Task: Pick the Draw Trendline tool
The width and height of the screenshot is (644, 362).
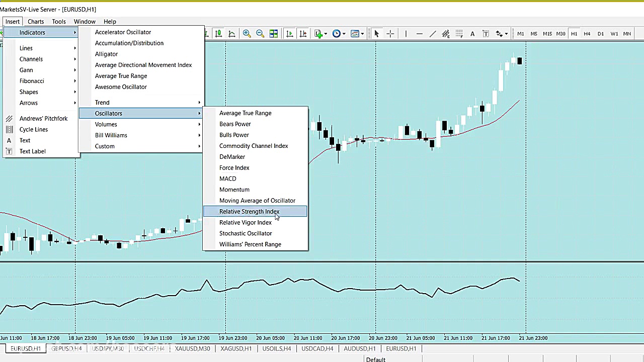Action: 433,34
